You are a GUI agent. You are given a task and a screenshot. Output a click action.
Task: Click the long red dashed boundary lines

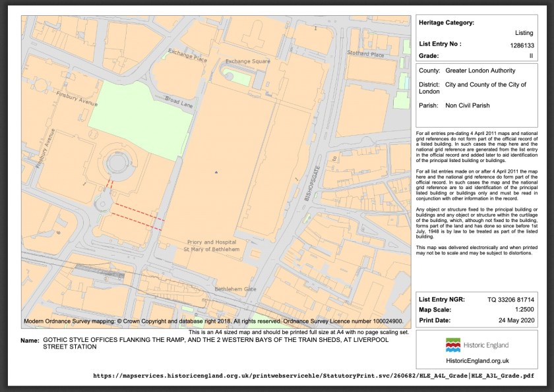(x=137, y=216)
